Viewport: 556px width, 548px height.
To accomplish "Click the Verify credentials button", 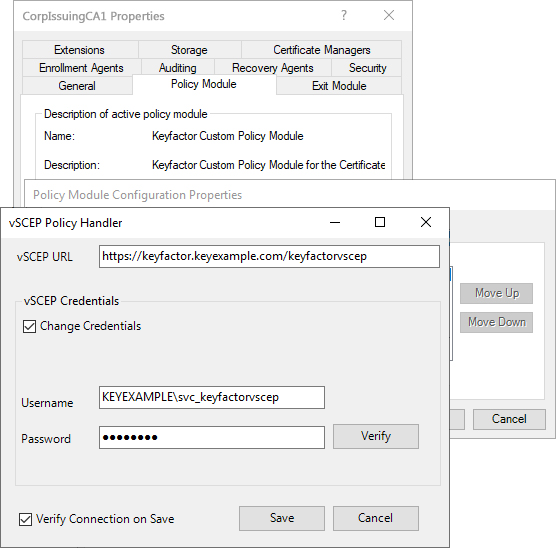I will [376, 436].
